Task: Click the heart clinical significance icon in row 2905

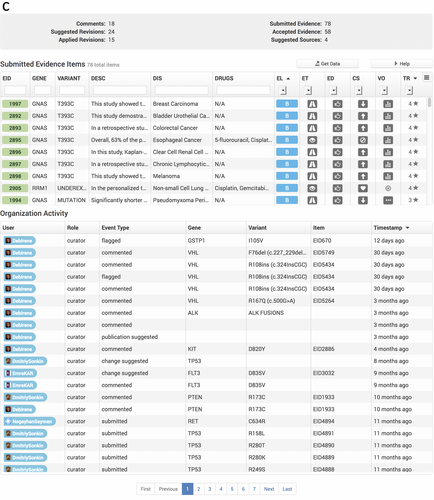Action: click(x=363, y=188)
